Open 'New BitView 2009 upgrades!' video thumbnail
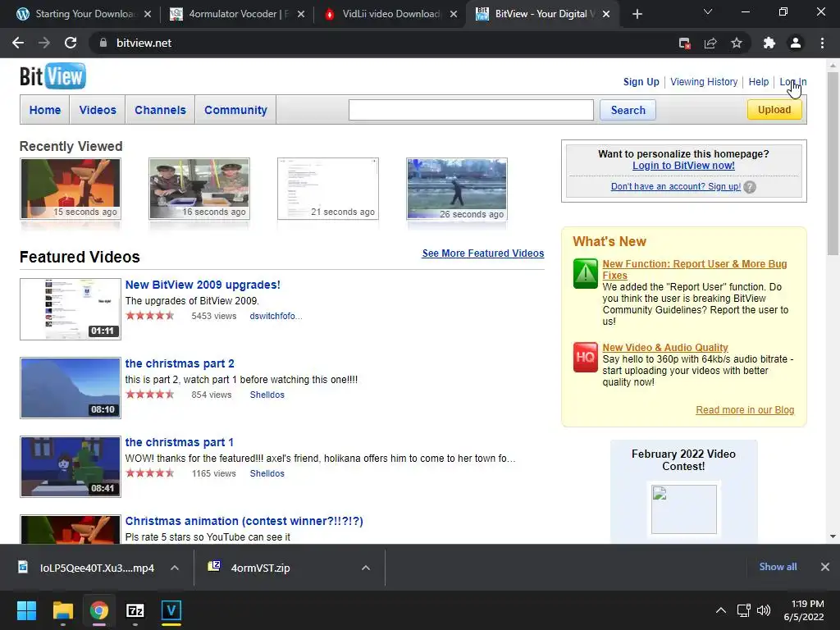Viewport: 840px width, 630px height. [71, 309]
